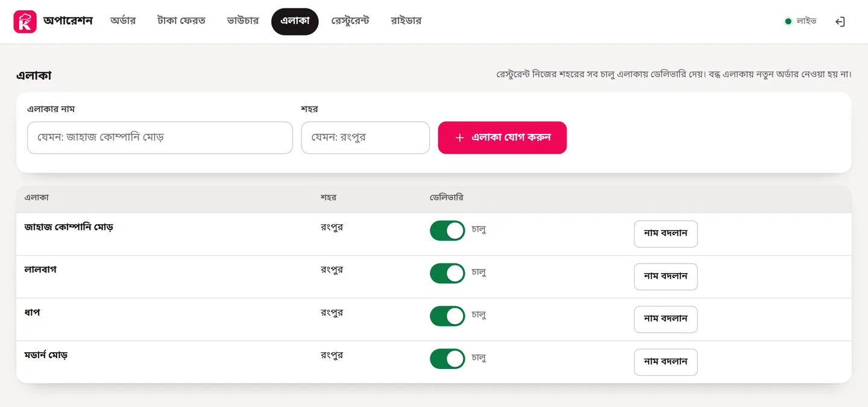868x407 pixels.
Task: Click নাম বদলান for লালবাগ
Action: (665, 277)
